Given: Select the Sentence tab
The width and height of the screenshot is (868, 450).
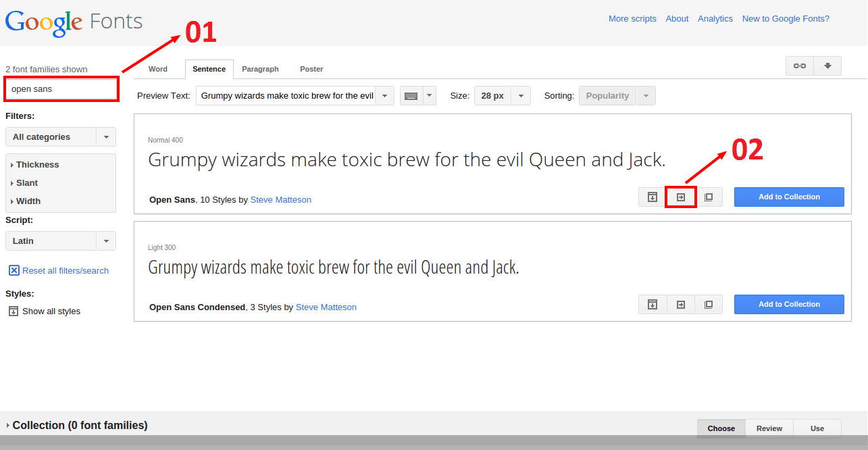Looking at the screenshot, I should point(209,69).
